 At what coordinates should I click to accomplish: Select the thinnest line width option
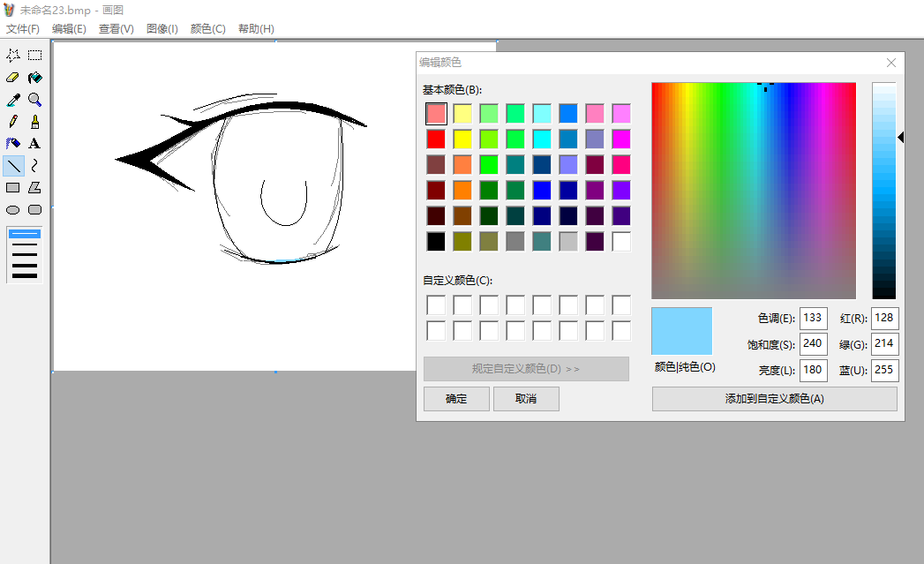pos(24,234)
